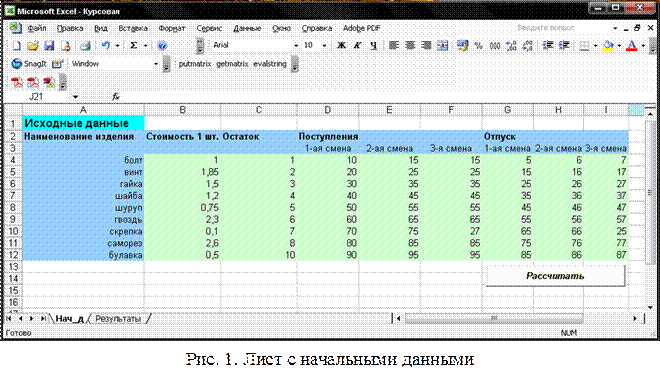
Task: Click Increase Indent icon
Action: tap(564, 45)
